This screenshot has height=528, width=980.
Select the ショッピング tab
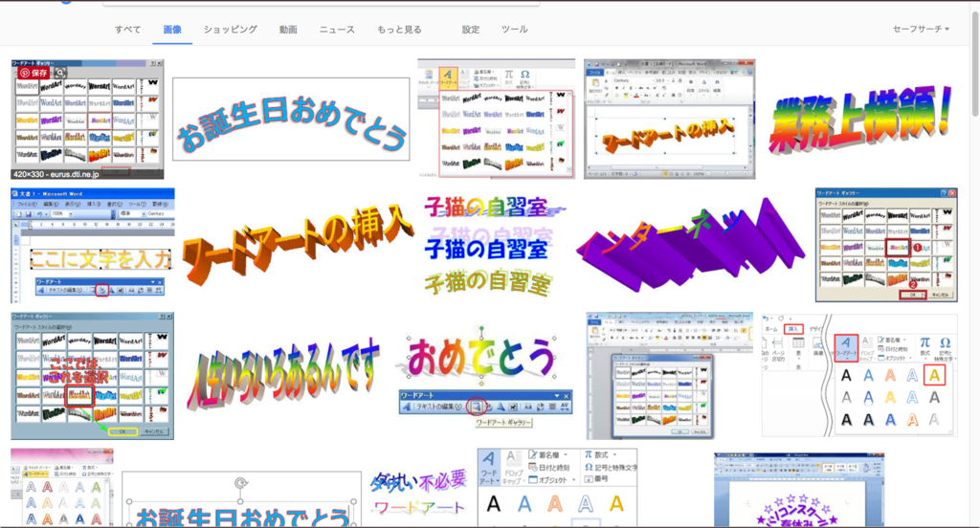230,30
